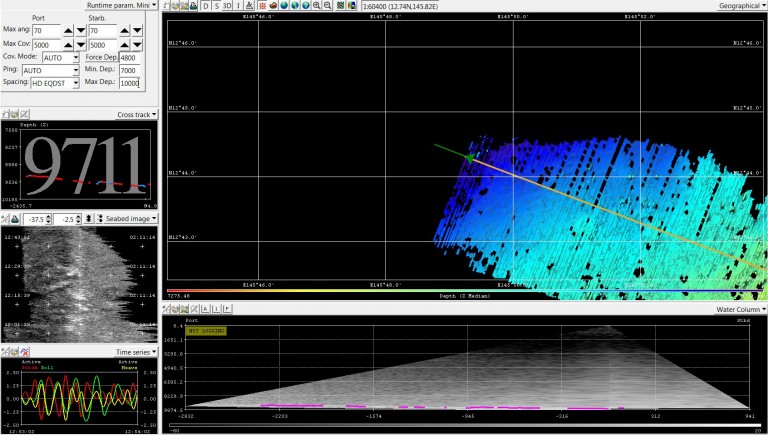Click the printer-like icon in Time series toolbar
Viewport: 768px width, 435px height.
(15, 352)
